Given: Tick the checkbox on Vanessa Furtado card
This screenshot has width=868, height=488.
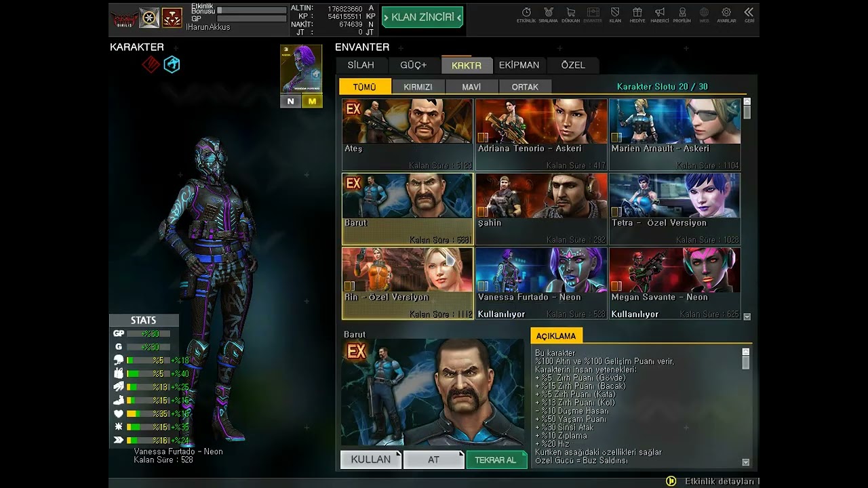Looking at the screenshot, I should pyautogui.click(x=483, y=286).
